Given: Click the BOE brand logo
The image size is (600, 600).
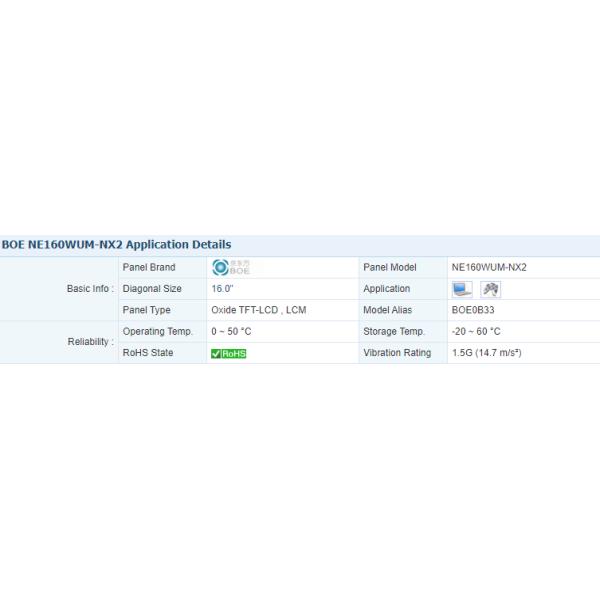Looking at the screenshot, I should 231,267.
